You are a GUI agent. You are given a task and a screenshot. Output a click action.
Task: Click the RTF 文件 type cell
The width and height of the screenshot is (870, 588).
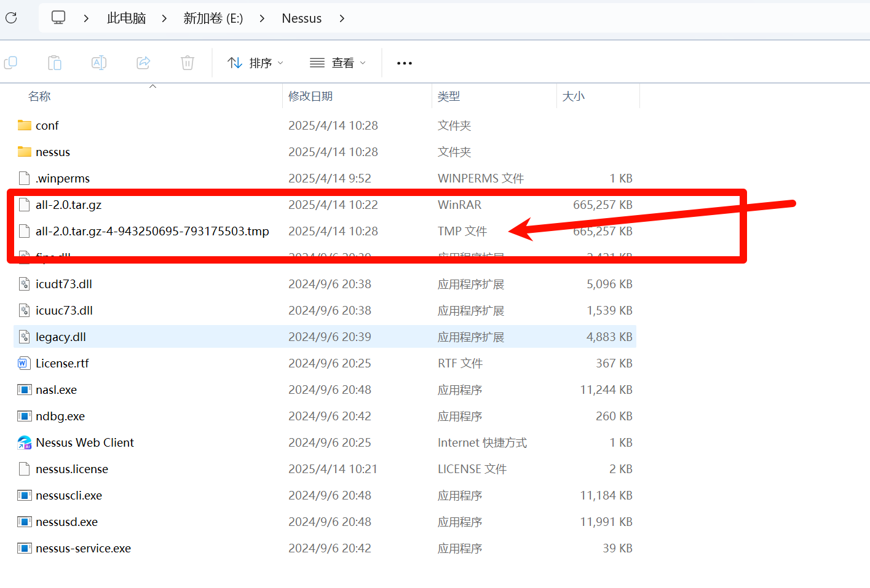pos(461,363)
